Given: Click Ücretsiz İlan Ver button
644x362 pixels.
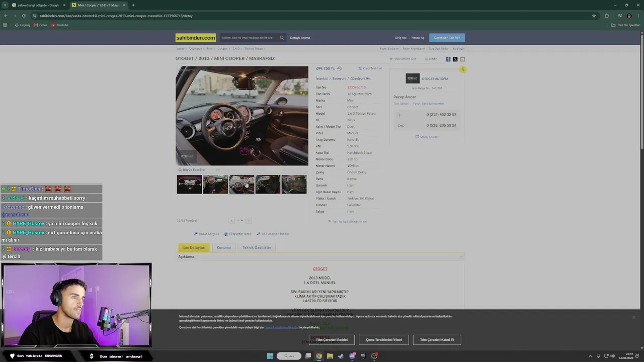Looking at the screenshot, I should (x=447, y=38).
